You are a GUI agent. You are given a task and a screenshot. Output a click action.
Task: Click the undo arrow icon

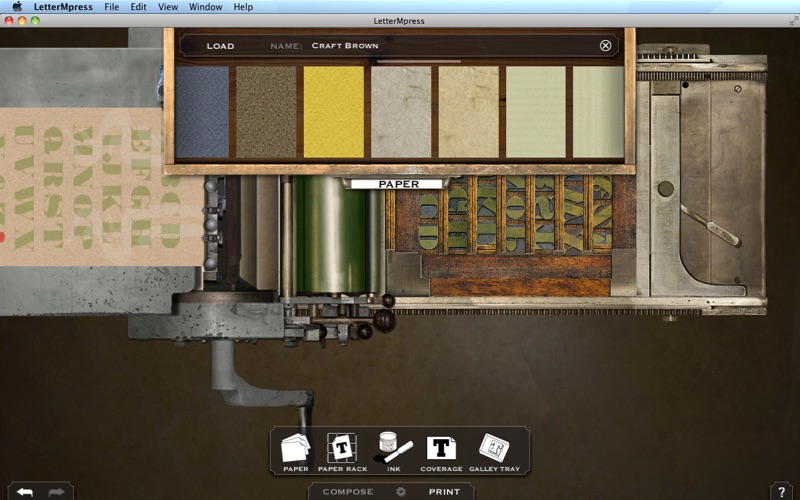[25, 491]
